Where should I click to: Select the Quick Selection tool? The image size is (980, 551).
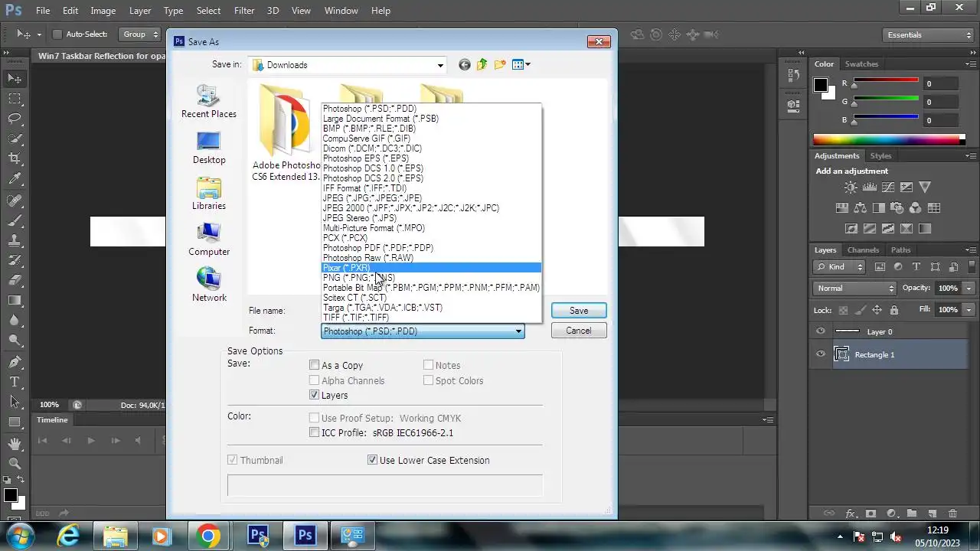point(15,139)
